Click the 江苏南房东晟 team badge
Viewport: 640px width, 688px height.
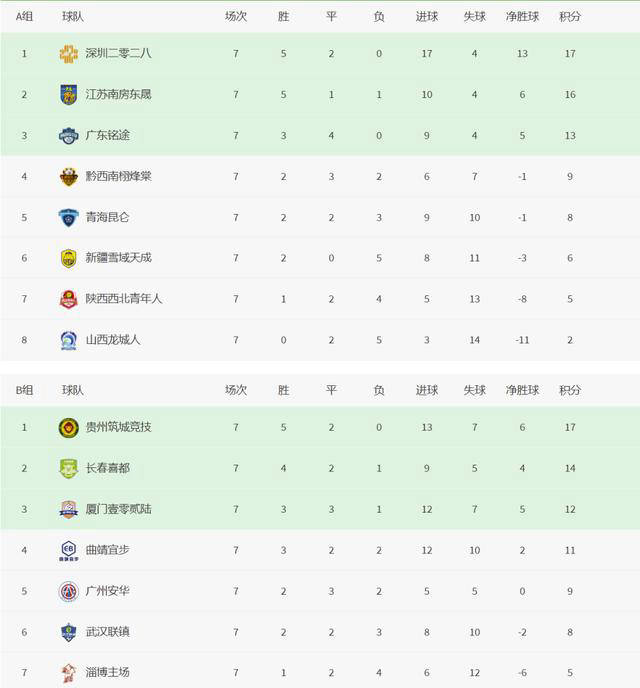[68, 95]
